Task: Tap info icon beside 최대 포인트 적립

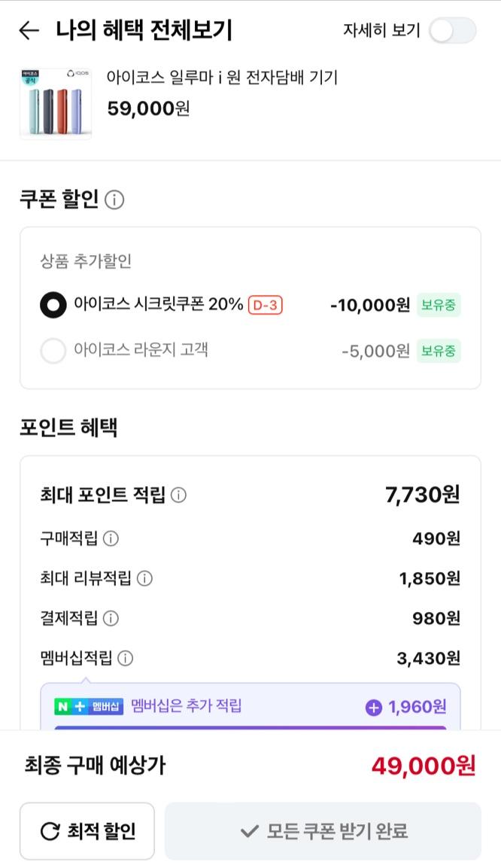Action: coord(178,495)
